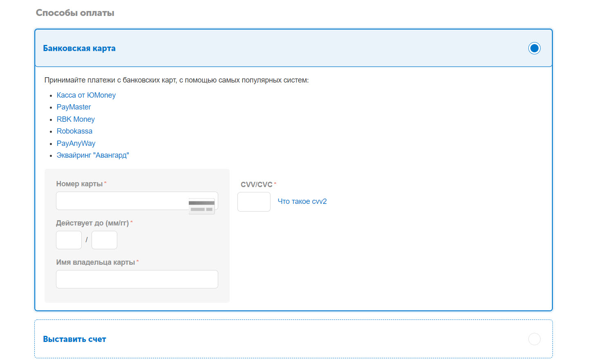The height and width of the screenshot is (364, 597).
Task: Open the Касса от ЮMoney link
Action: click(x=86, y=95)
